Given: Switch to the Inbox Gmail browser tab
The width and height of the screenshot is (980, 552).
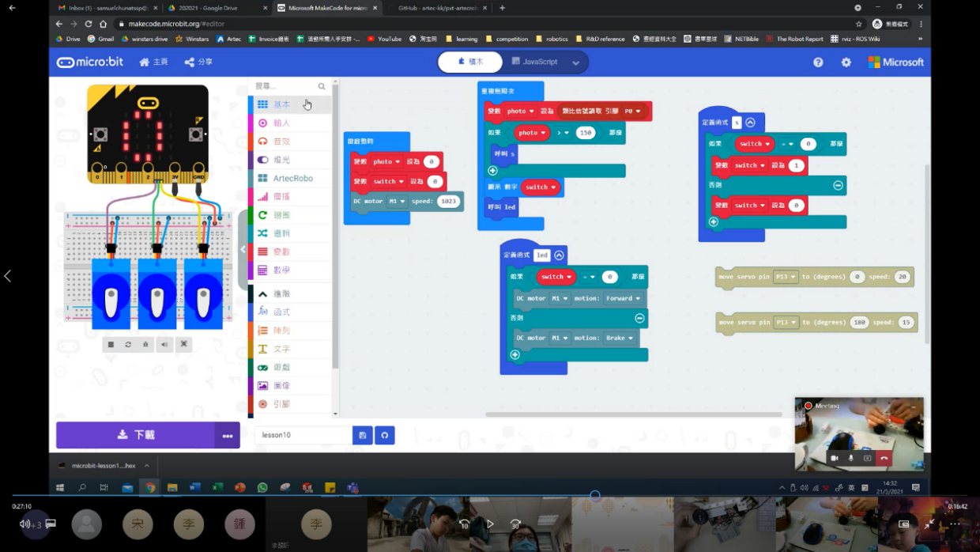Looking at the screenshot, I should [107, 8].
